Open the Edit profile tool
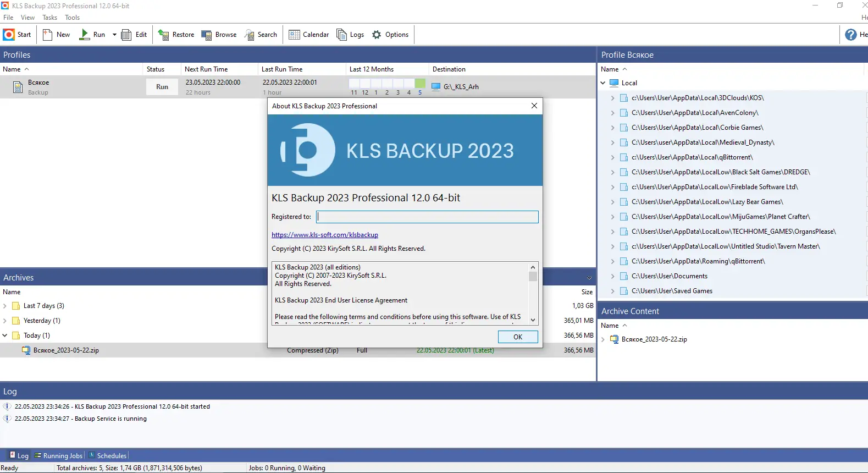This screenshot has height=473, width=868. (134, 35)
